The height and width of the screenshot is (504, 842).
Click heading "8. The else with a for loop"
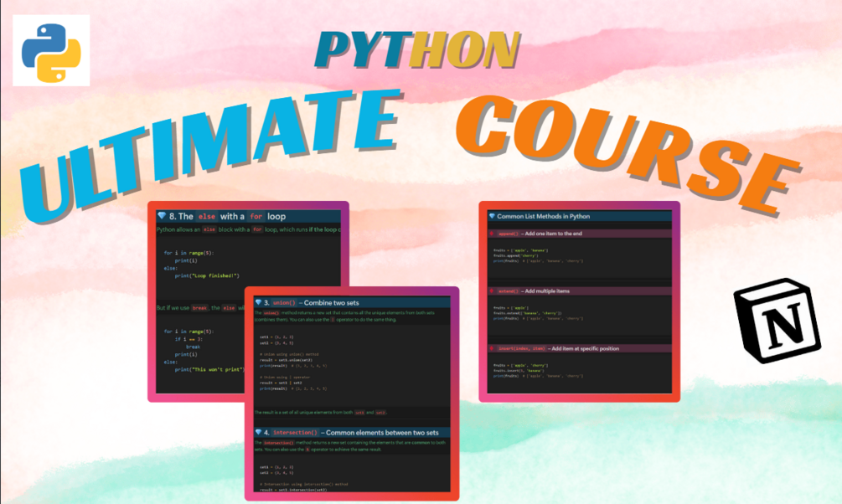227,216
